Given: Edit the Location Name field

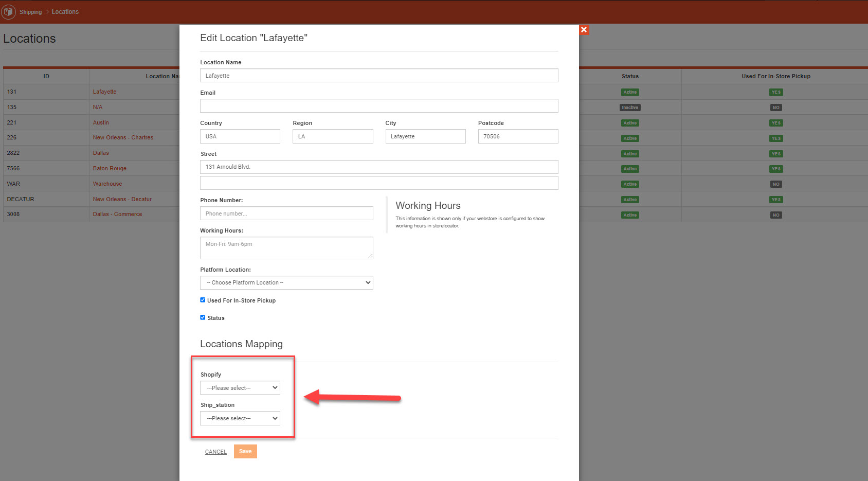Looking at the screenshot, I should (379, 76).
